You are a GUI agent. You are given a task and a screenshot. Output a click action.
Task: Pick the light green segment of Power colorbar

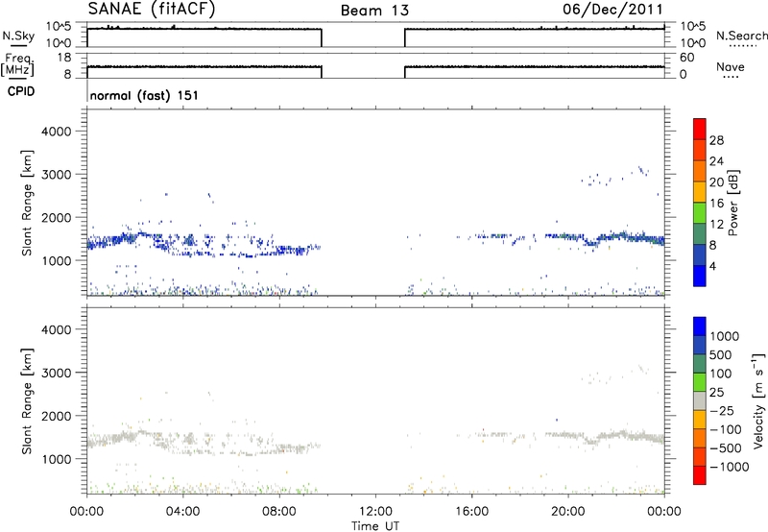pyautogui.click(x=700, y=213)
